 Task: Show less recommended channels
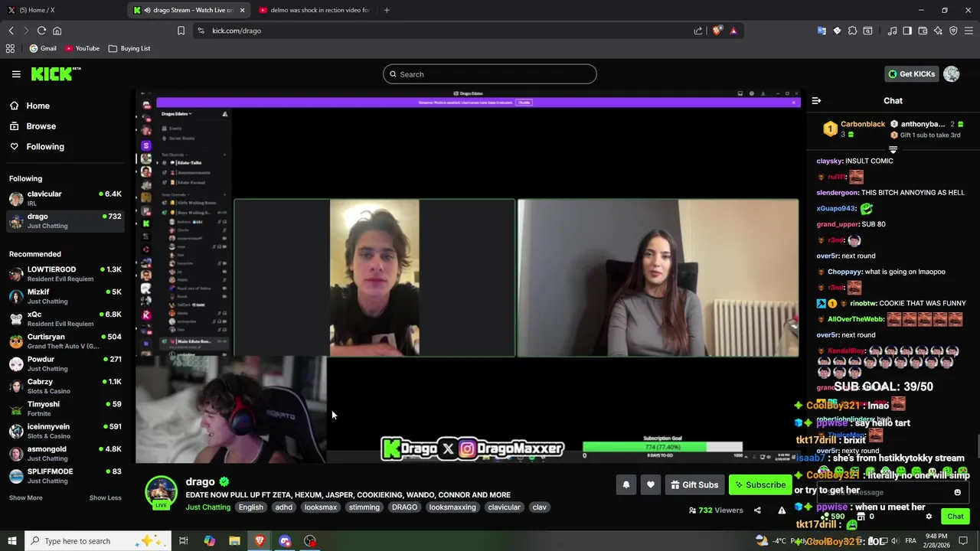105,497
